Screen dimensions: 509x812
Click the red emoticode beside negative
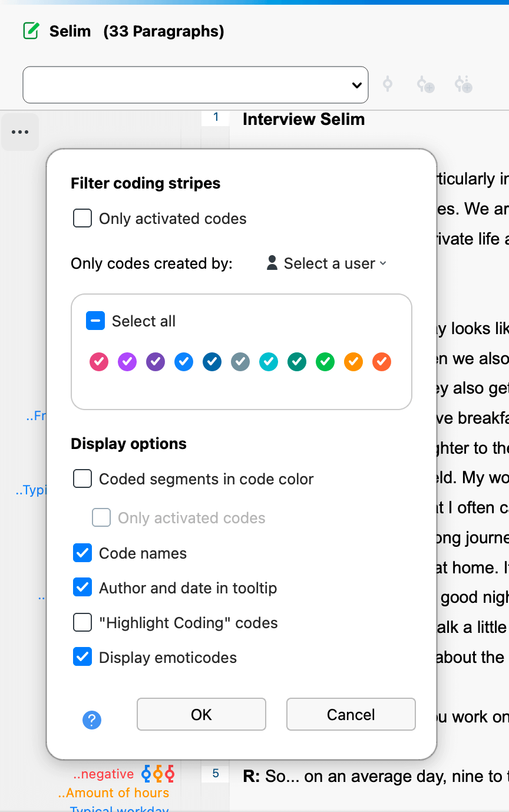(169, 774)
